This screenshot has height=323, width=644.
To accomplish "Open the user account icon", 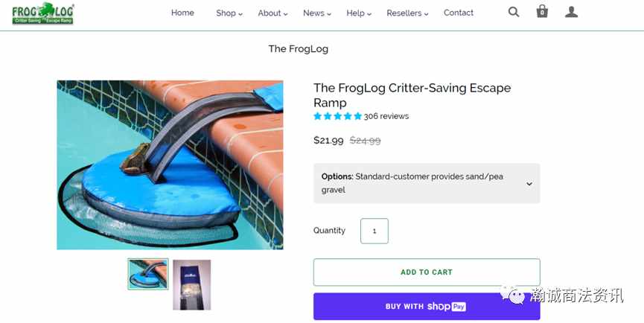I will pos(571,12).
